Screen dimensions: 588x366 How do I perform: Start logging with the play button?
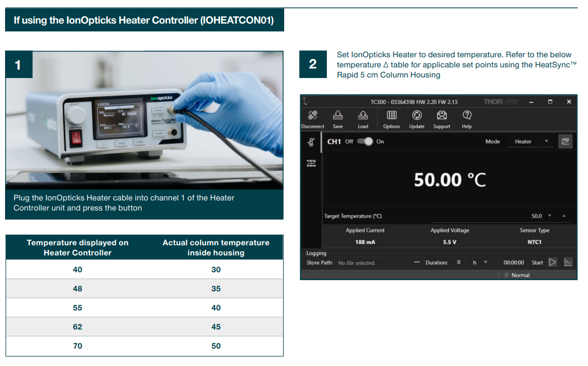point(553,263)
